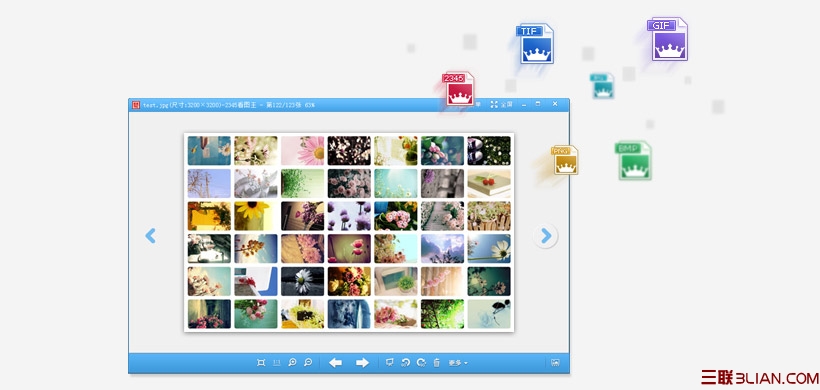
Task: Rotate the image counterclockwise
Action: pyautogui.click(x=405, y=363)
